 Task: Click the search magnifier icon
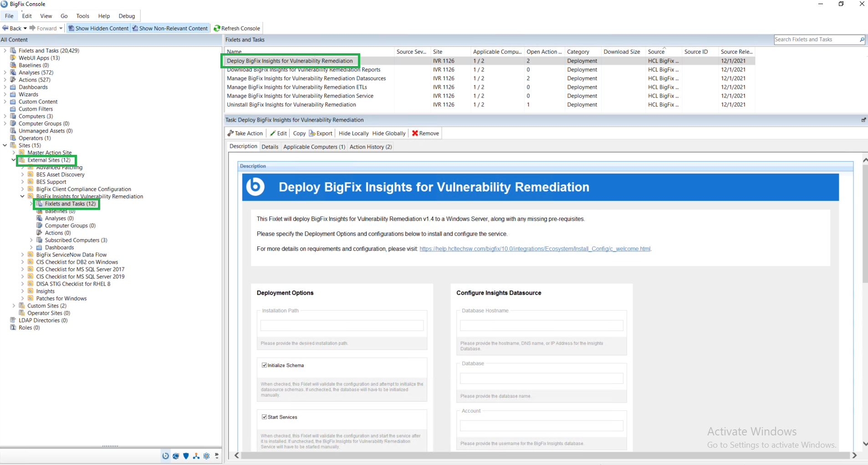tap(862, 40)
